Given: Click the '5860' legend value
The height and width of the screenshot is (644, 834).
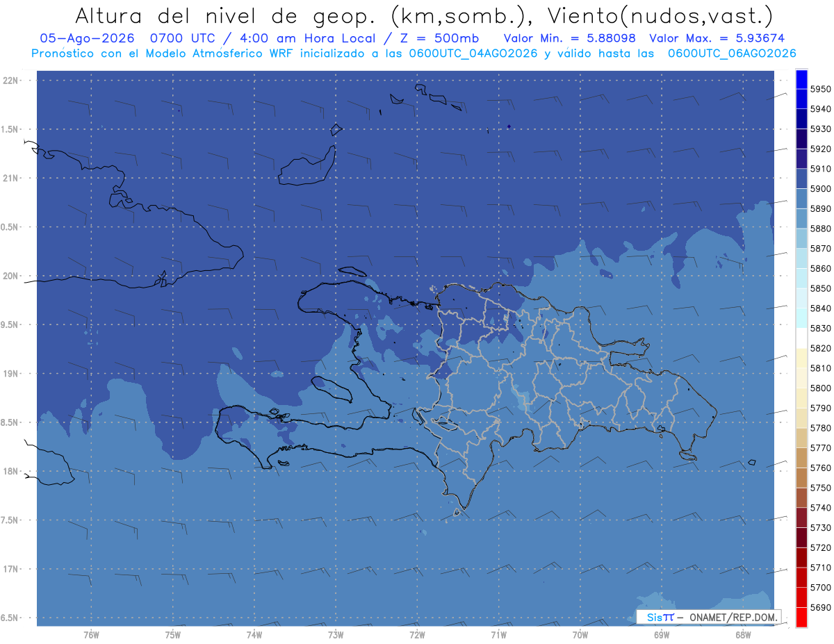Looking at the screenshot, I should tap(821, 268).
